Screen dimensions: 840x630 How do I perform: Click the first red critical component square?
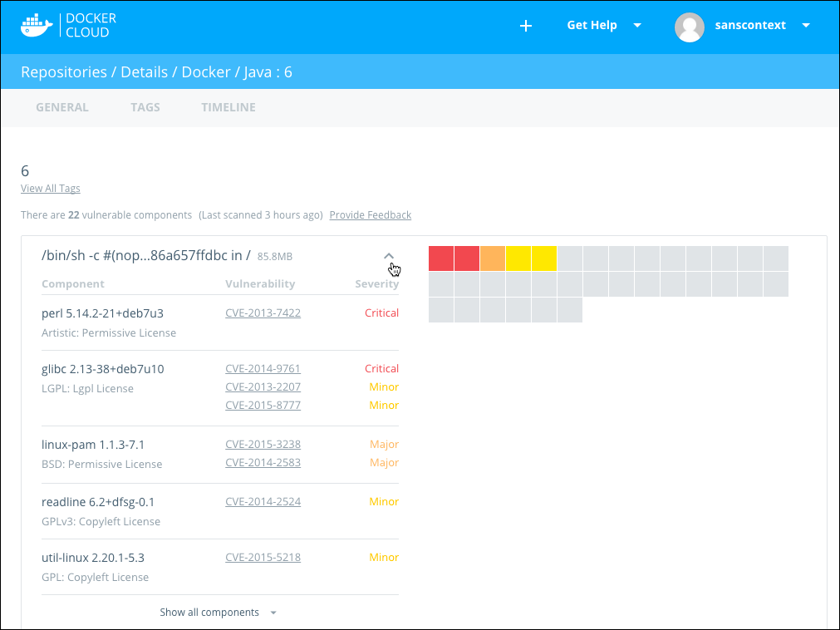click(441, 258)
